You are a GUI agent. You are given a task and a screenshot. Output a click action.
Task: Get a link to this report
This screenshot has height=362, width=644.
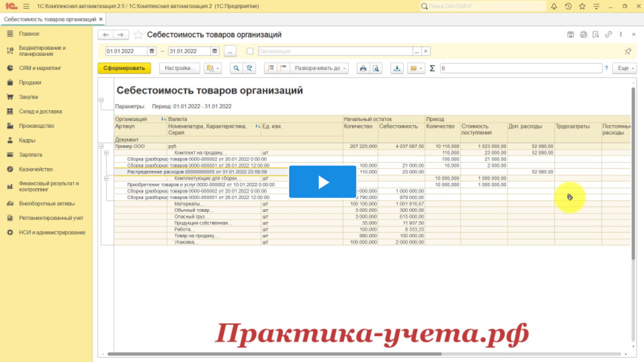tap(609, 34)
